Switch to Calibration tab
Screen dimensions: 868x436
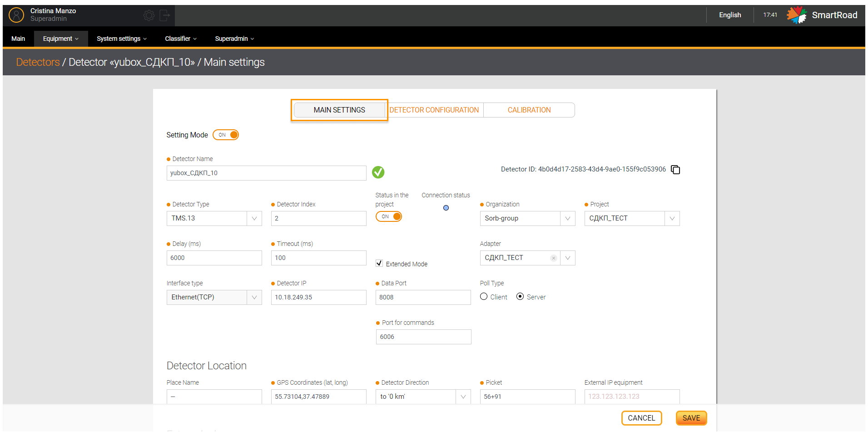(x=529, y=110)
